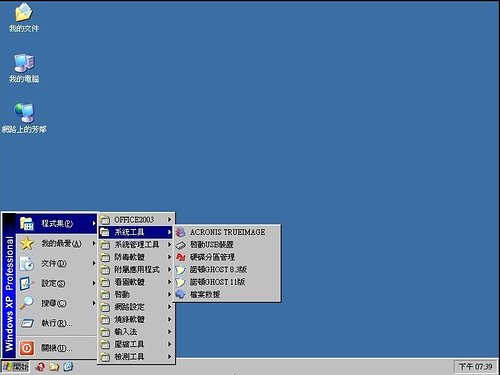Expand 附屬應用程式 submenu arrow
This screenshot has width=500, height=375.
[x=169, y=269]
